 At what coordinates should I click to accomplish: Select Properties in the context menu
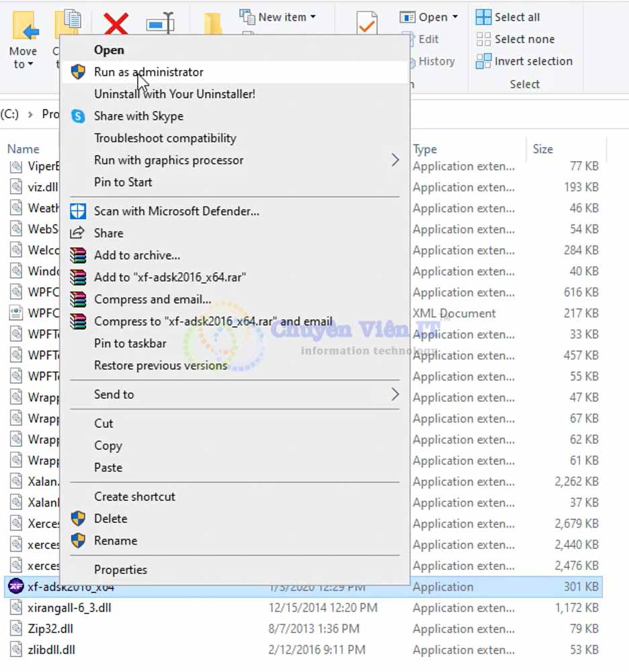point(120,569)
